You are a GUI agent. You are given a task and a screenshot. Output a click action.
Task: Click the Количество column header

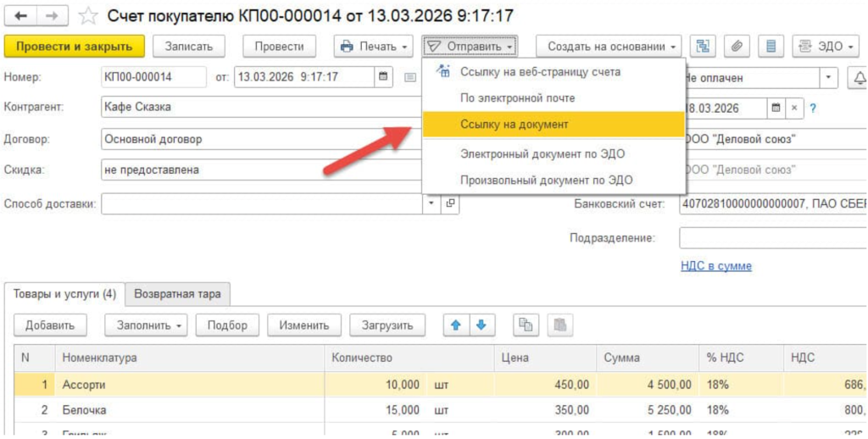[x=409, y=358]
